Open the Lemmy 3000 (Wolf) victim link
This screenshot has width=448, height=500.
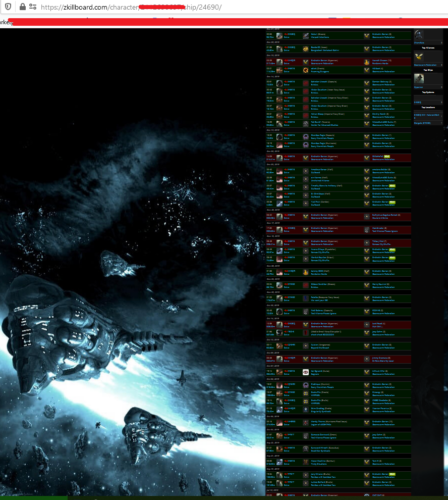coord(320,271)
